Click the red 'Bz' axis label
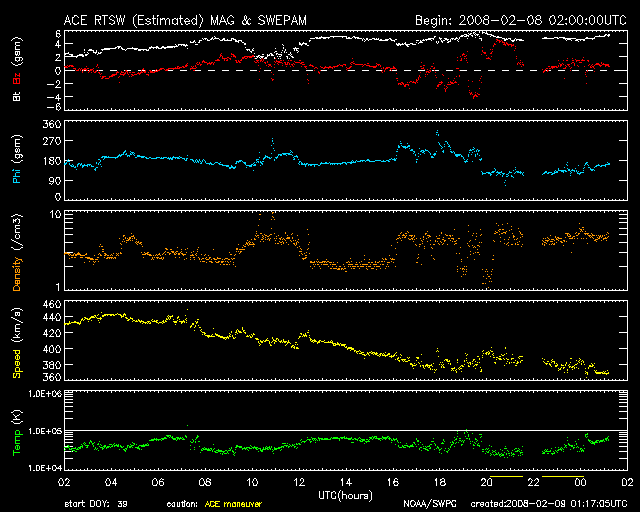Screen dimensions: 640x512 [x=17, y=78]
